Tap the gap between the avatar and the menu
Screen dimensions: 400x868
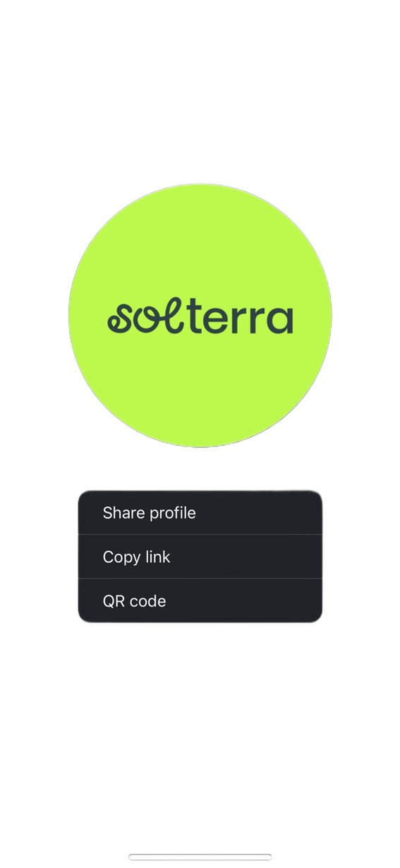point(200,469)
